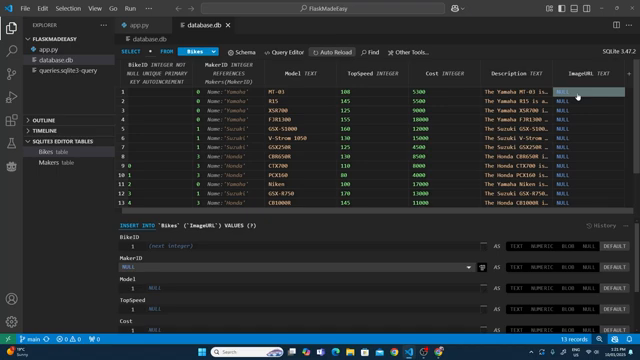Open the MakerID foreign key lookup icon
Image resolution: width=640 pixels, height=360 pixels.
(x=482, y=267)
